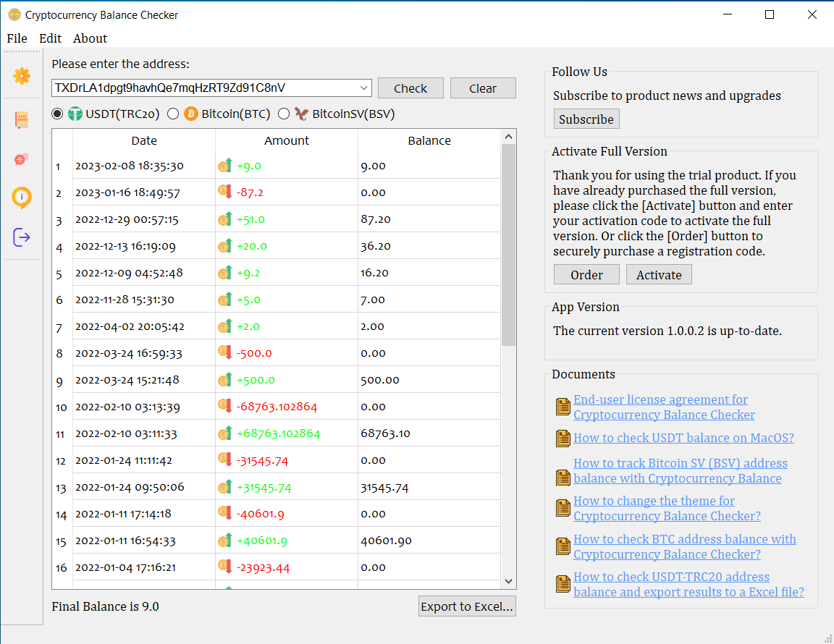
Task: Open the About menu
Action: coord(90,38)
